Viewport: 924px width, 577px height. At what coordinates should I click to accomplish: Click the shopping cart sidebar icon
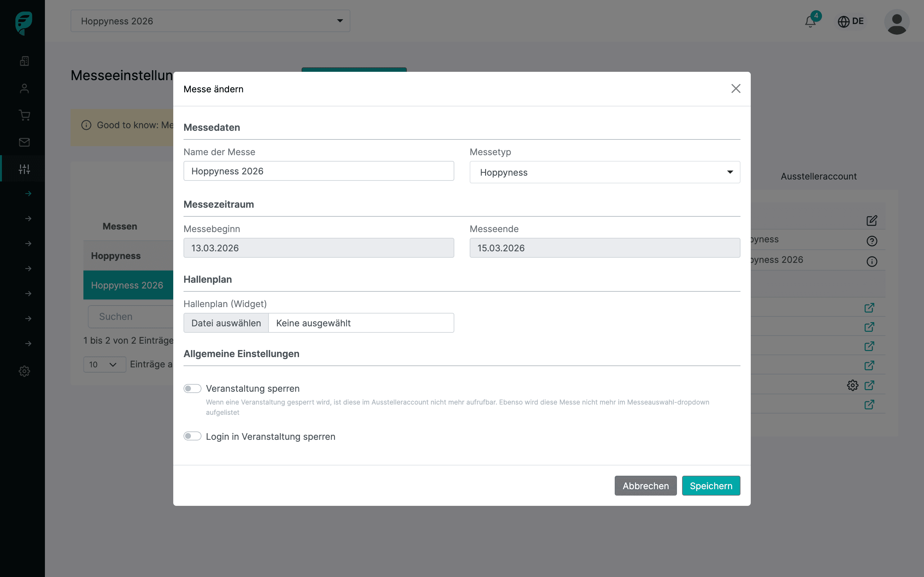24,115
